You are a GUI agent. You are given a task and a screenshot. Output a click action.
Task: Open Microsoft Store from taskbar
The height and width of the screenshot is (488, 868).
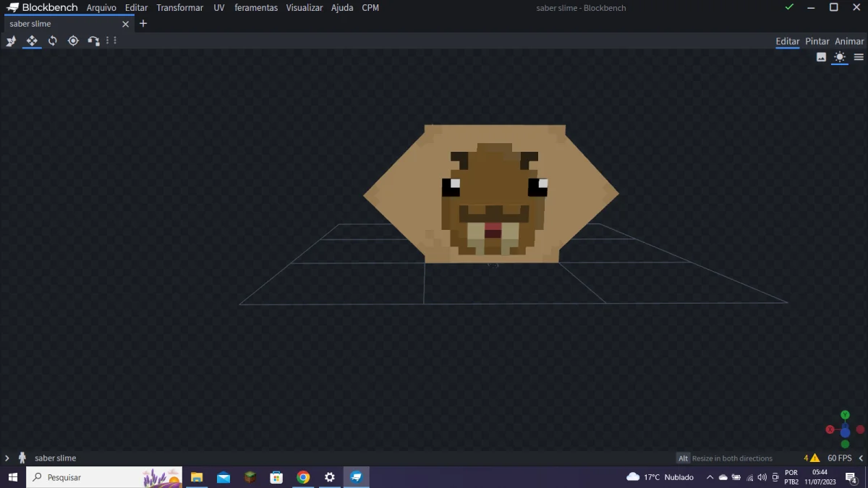tap(276, 477)
